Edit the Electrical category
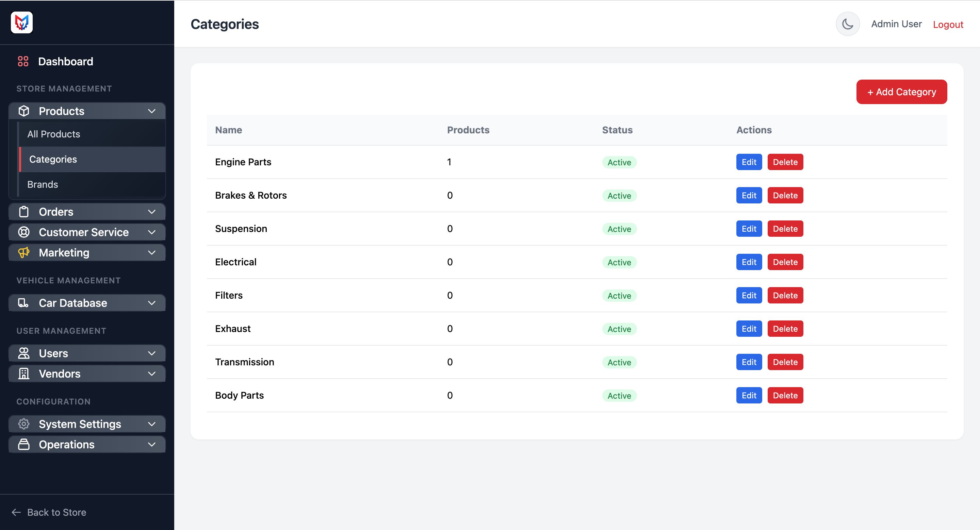980x530 pixels. point(749,262)
